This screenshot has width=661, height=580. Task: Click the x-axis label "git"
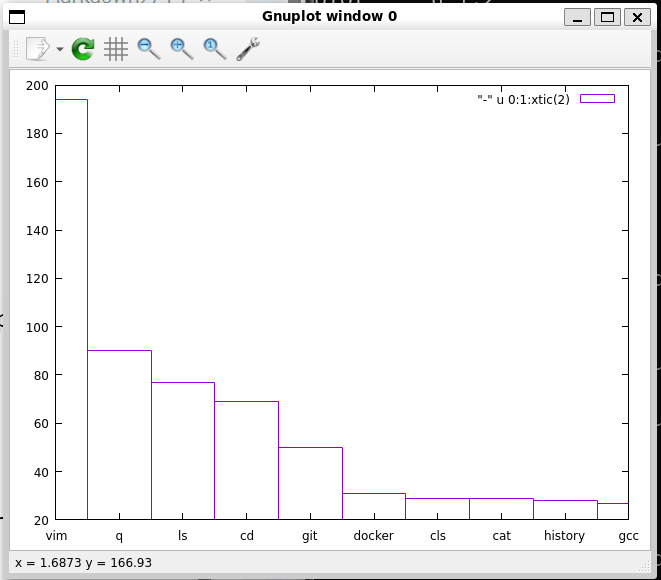[310, 536]
